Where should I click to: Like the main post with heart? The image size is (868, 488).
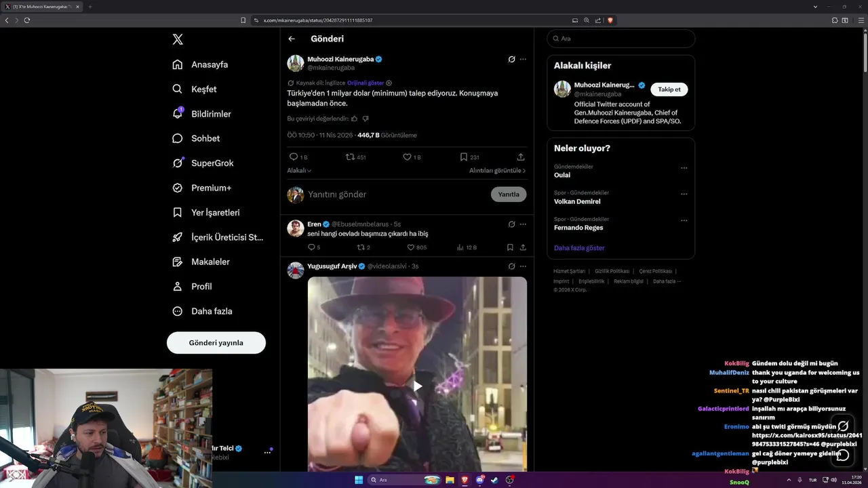(407, 157)
